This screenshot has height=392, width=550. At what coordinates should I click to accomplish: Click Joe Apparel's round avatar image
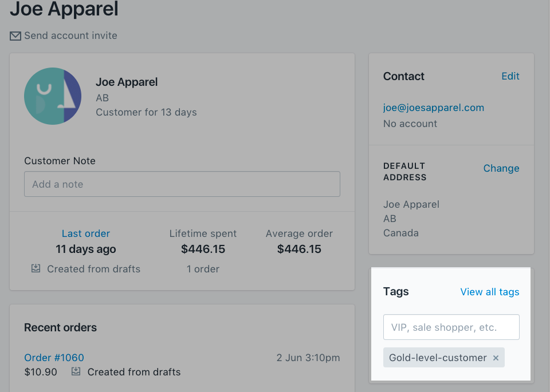(x=53, y=96)
